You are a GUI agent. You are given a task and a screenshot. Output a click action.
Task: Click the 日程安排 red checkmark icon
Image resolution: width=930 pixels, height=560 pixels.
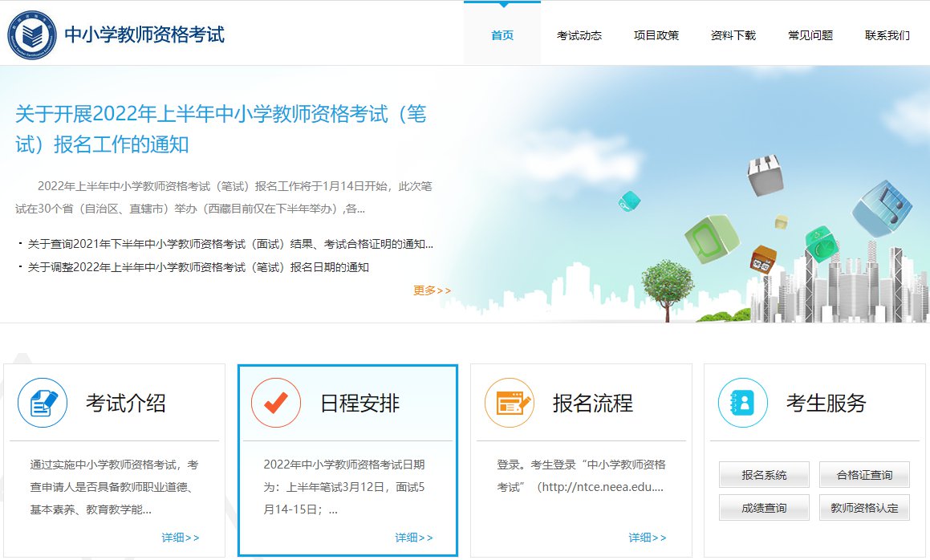click(276, 403)
